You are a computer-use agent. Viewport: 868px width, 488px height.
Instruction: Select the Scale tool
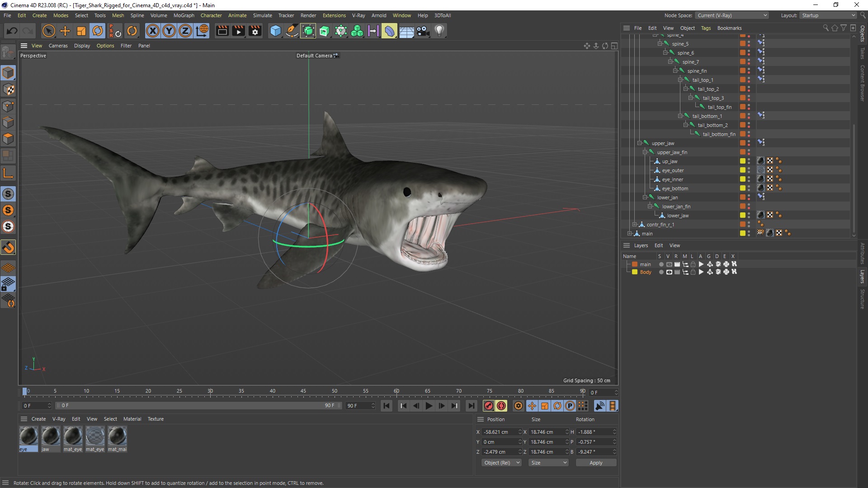81,31
